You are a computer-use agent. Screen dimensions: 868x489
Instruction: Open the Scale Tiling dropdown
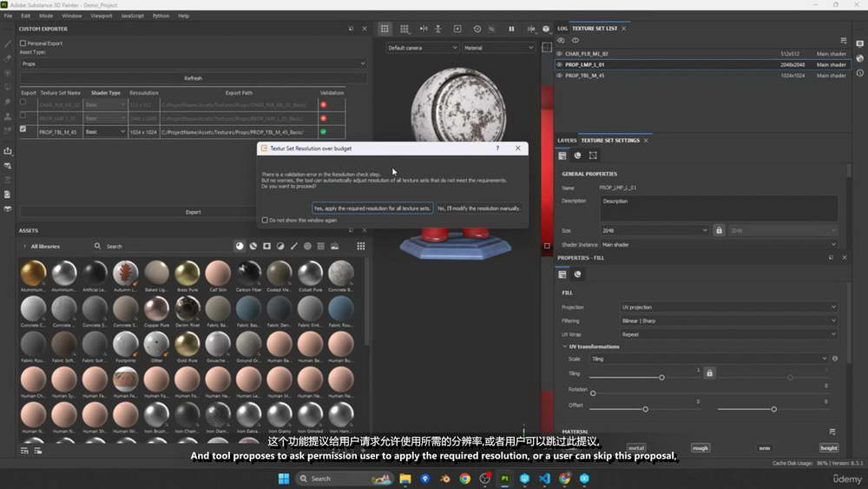709,359
